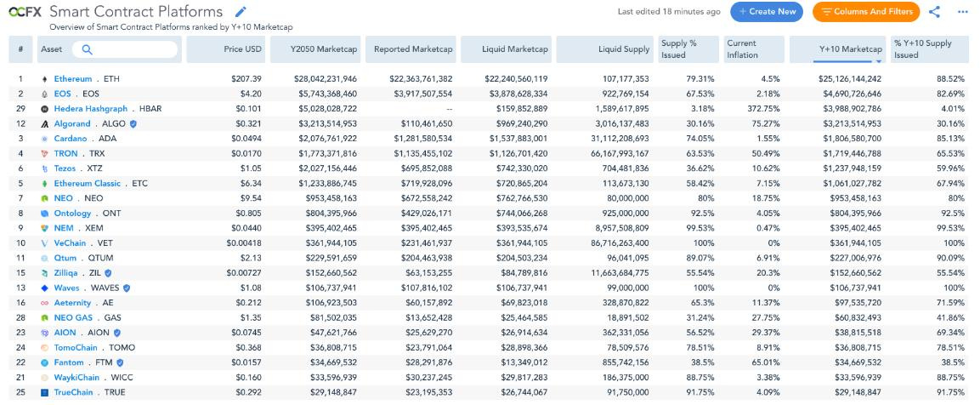Open the EOS asset link

(62, 94)
